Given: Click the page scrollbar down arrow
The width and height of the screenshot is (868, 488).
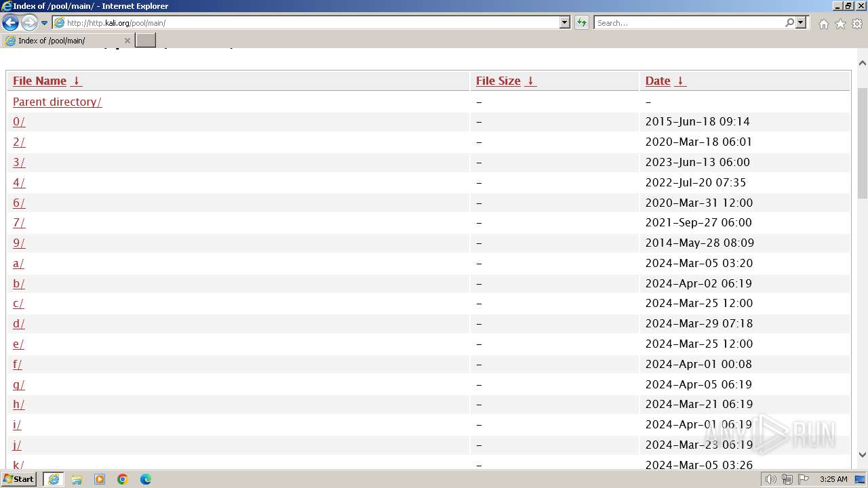Looking at the screenshot, I should click(863, 455).
